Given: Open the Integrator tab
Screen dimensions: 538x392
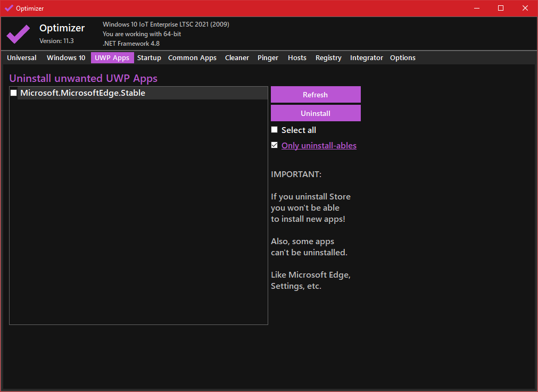Looking at the screenshot, I should [x=366, y=58].
